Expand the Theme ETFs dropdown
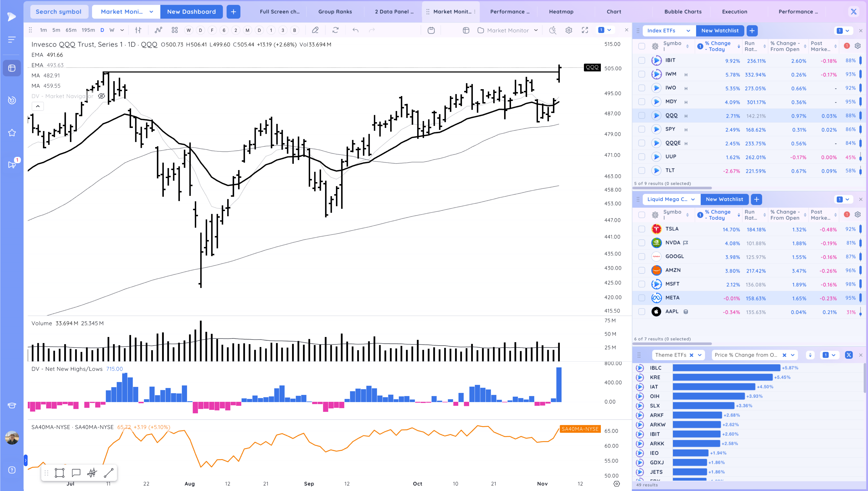The width and height of the screenshot is (868, 491). (699, 355)
